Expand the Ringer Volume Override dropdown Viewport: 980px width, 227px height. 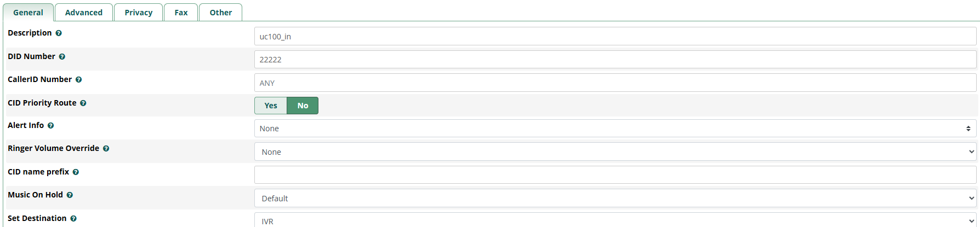pos(615,152)
